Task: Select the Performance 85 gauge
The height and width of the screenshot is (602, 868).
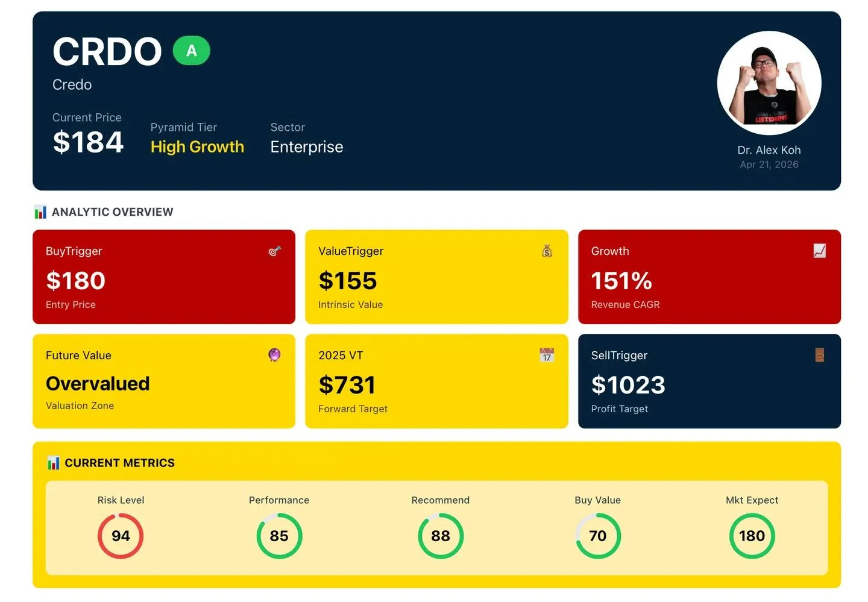Action: click(279, 536)
